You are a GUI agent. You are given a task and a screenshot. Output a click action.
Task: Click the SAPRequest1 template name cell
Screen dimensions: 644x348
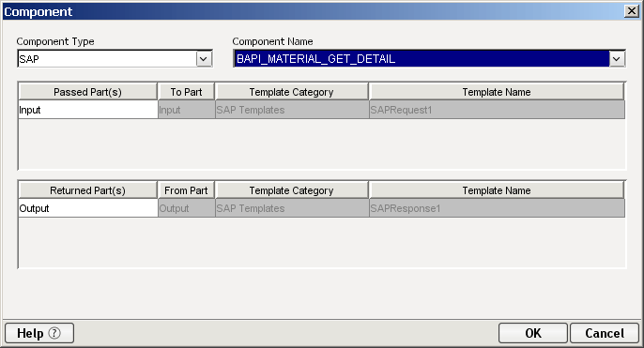[x=497, y=110]
